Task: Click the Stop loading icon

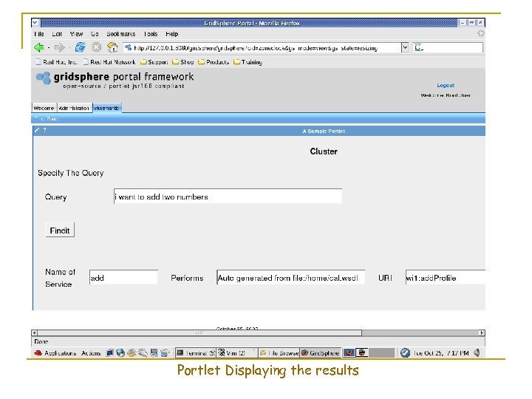Action: pos(96,47)
